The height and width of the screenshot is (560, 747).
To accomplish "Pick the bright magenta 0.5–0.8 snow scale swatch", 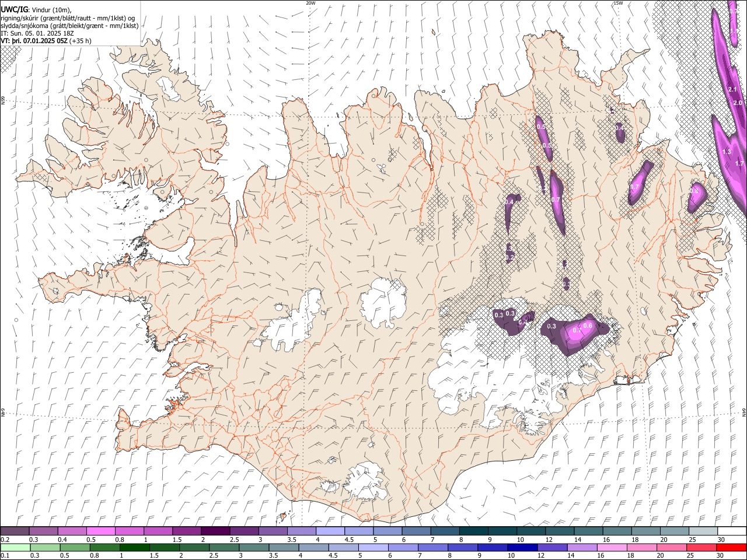I will pyautogui.click(x=100, y=531).
